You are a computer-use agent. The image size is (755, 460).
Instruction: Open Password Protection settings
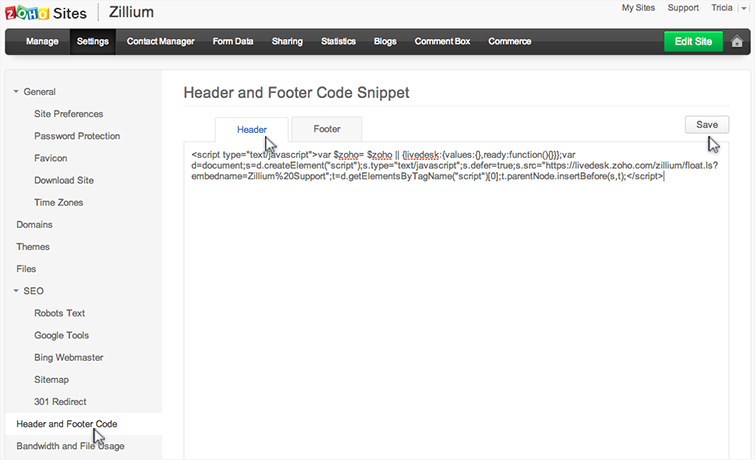(x=77, y=136)
